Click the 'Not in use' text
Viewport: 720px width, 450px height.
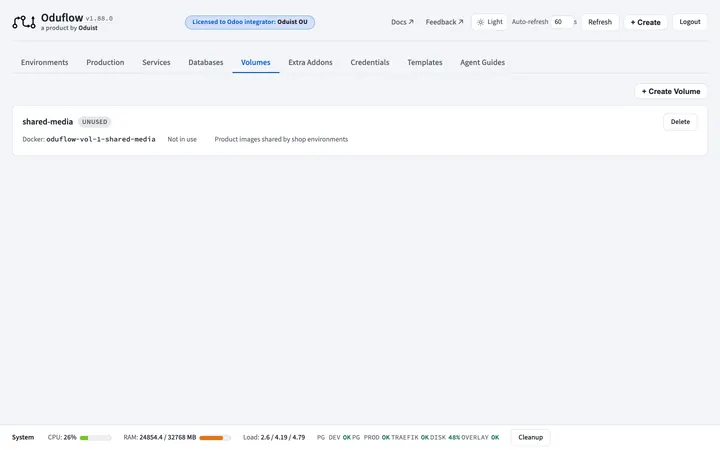coord(182,139)
